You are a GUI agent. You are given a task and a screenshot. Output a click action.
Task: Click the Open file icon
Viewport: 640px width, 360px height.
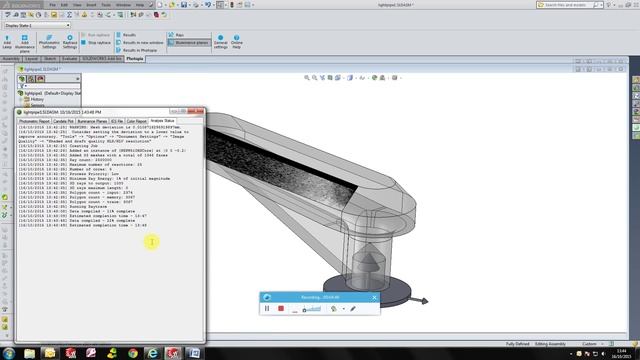[x=172, y=5]
